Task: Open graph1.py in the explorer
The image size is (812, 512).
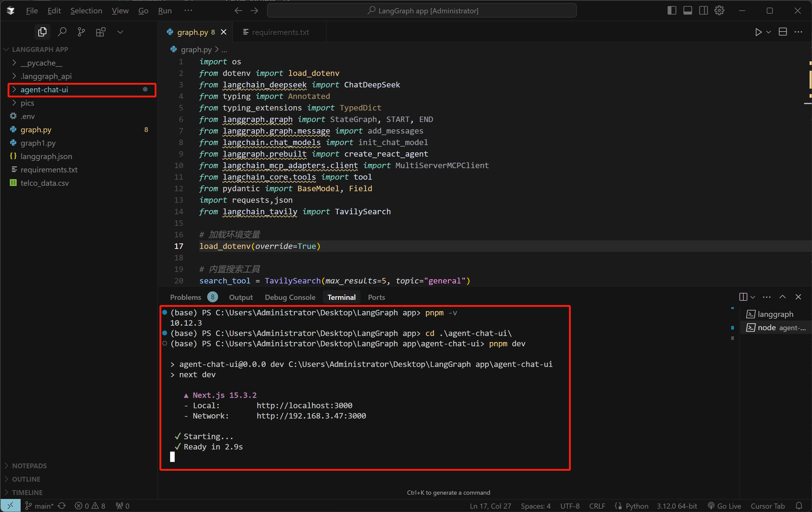Action: click(79, 143)
